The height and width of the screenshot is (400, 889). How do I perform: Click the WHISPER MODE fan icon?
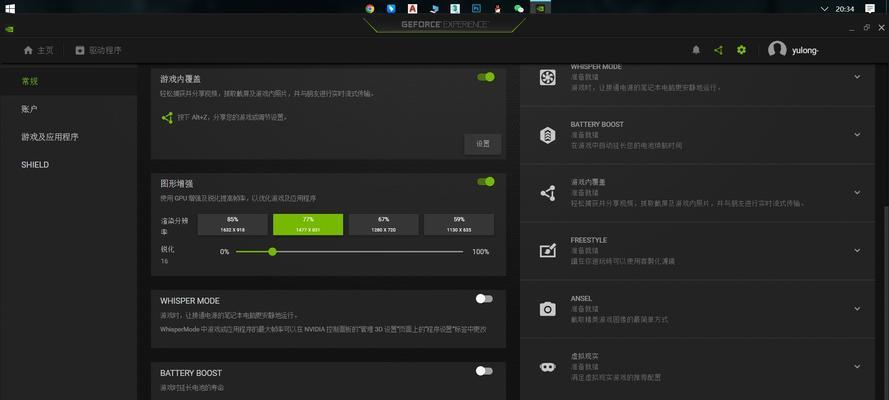[x=547, y=77]
